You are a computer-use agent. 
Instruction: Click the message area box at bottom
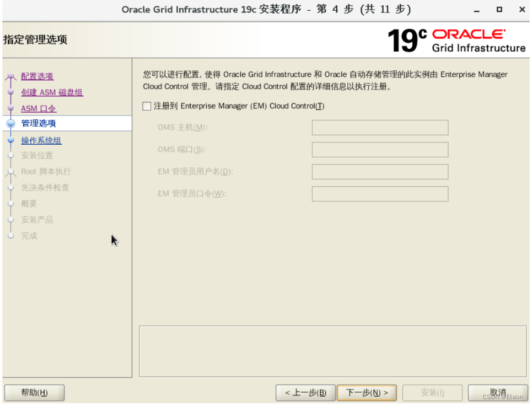pos(333,351)
